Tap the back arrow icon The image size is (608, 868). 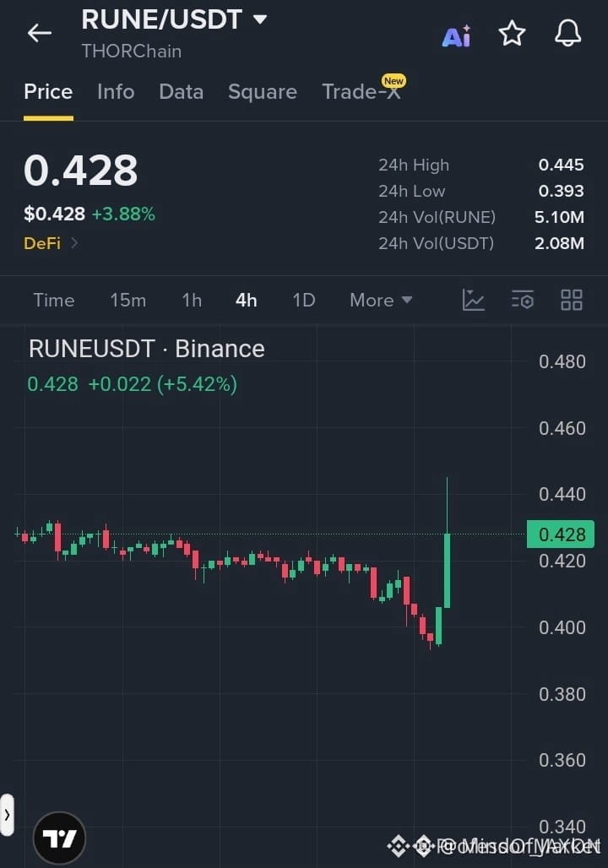pos(40,33)
